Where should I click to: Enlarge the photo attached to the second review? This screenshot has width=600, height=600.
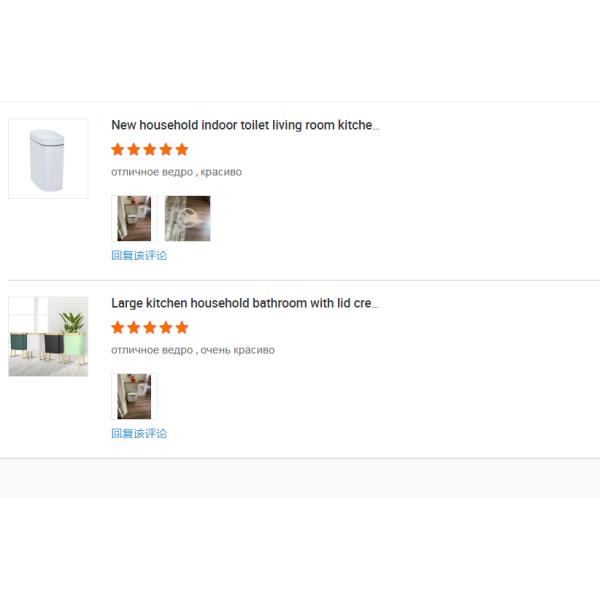[134, 396]
